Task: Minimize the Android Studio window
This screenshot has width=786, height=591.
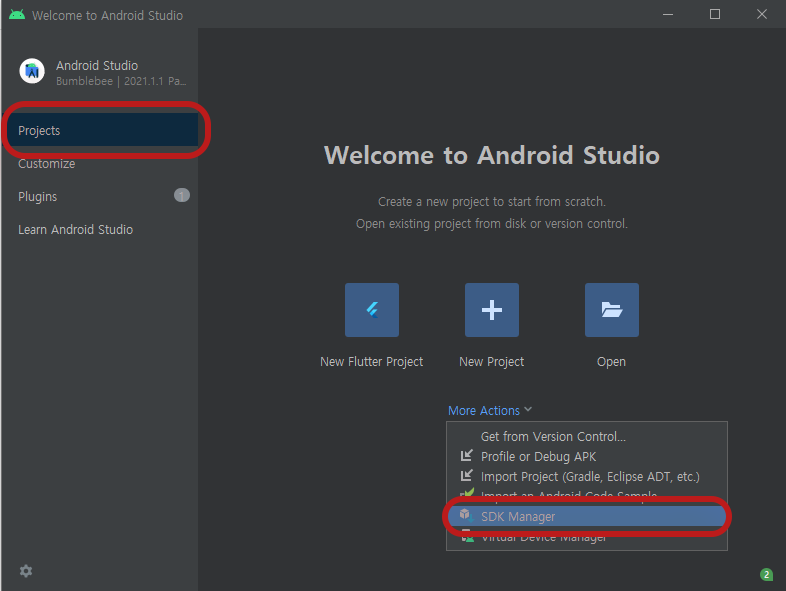Action: click(x=668, y=15)
